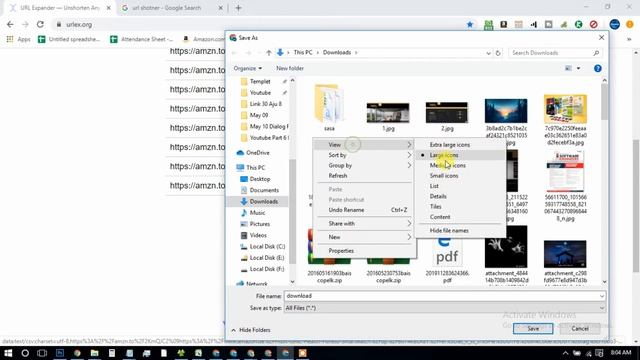Collapse folders with Hide Folders

251,330
